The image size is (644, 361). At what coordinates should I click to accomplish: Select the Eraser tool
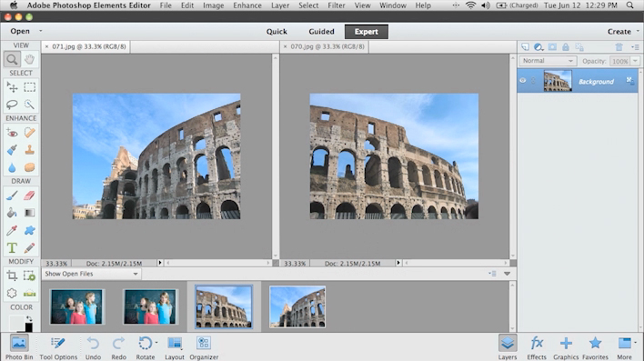tap(29, 196)
